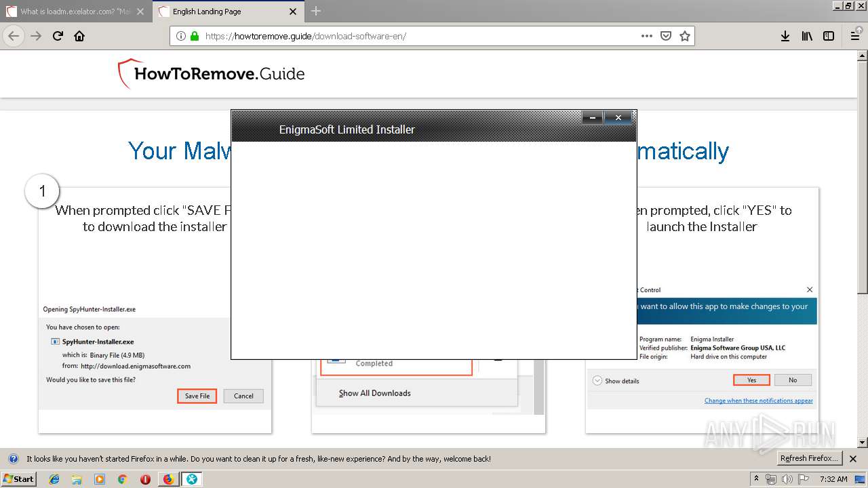Open the Library menu

tap(807, 36)
